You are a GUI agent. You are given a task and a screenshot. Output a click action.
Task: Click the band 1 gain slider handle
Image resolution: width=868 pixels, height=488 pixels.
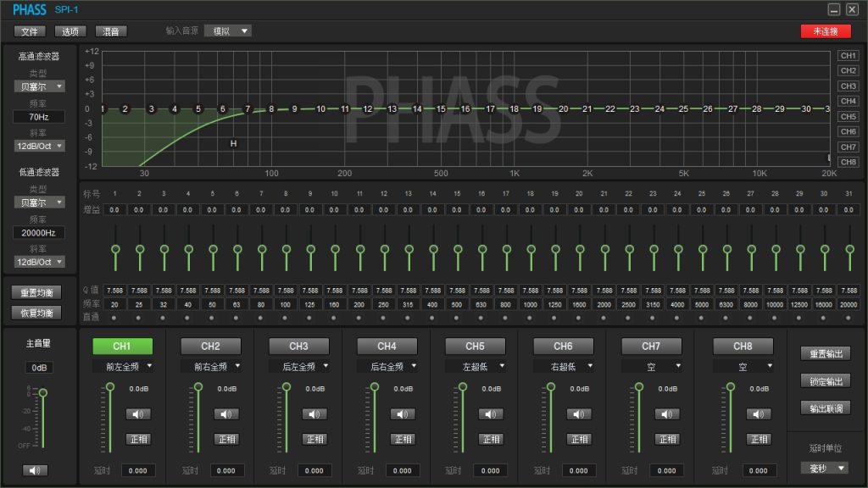coord(115,250)
